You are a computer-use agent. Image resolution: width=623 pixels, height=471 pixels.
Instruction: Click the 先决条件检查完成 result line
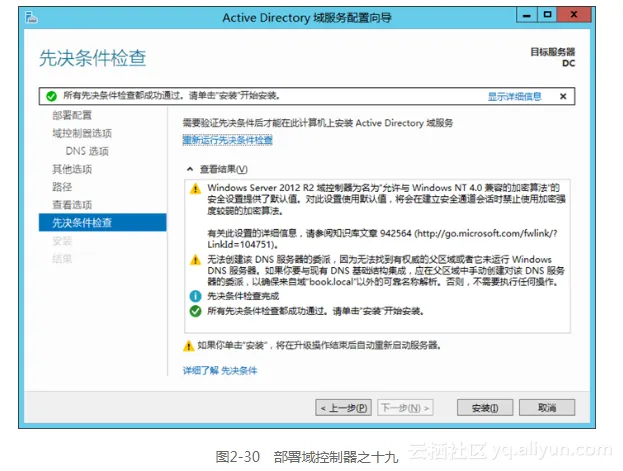243,296
